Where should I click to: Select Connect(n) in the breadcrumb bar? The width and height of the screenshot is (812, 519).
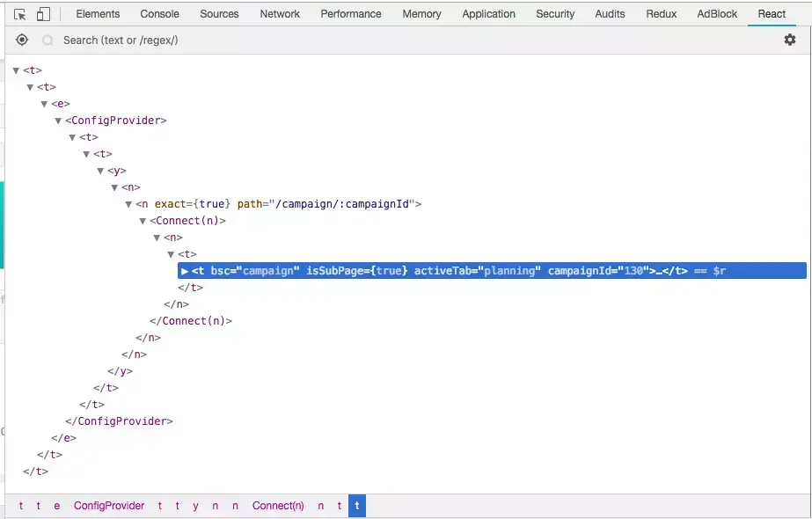point(278,506)
